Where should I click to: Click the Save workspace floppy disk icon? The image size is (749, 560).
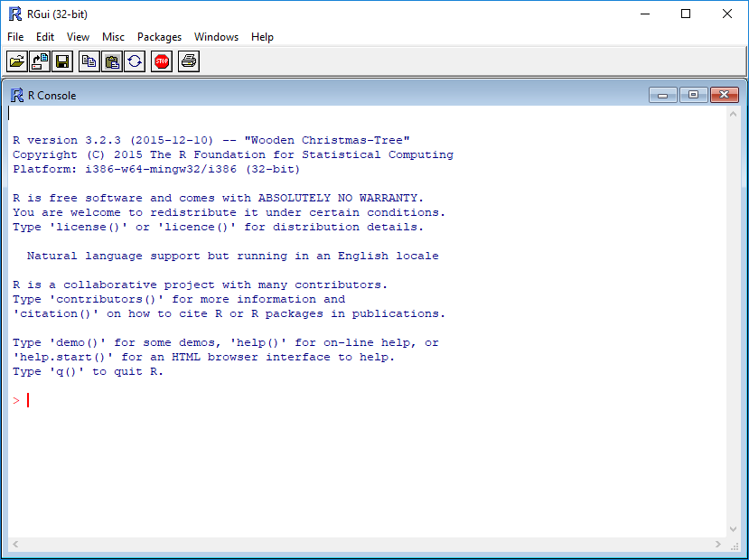(x=62, y=61)
